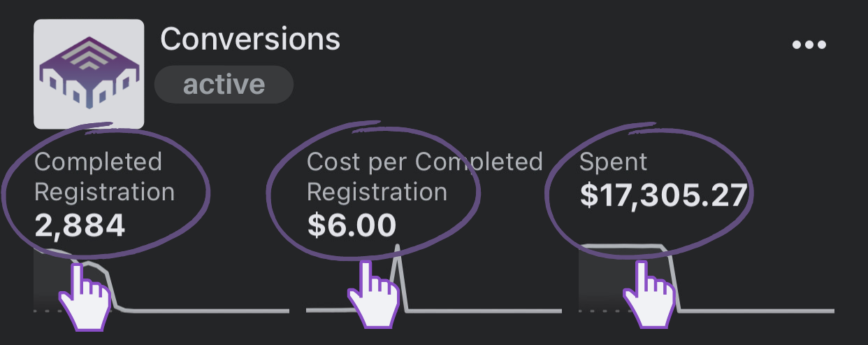Click the word Registration under Cost per Completed
The height and width of the screenshot is (345, 868).
(x=377, y=192)
